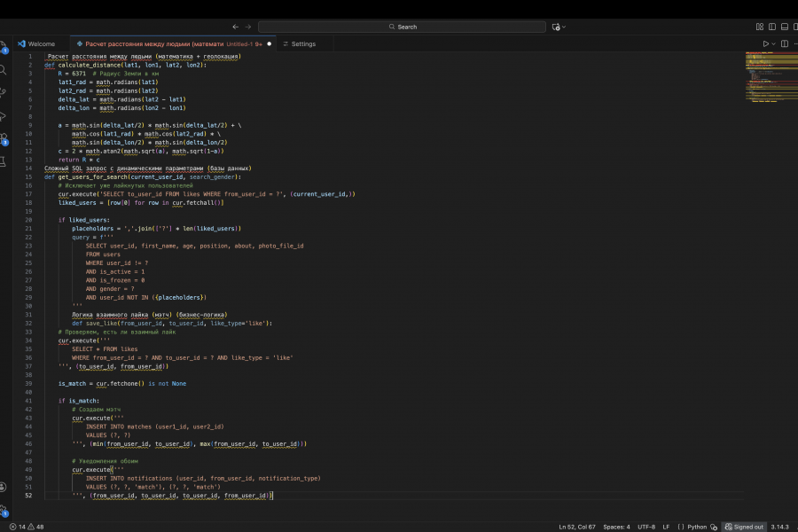Open the Extensions view
This screenshot has width=798, height=532.
point(4,138)
